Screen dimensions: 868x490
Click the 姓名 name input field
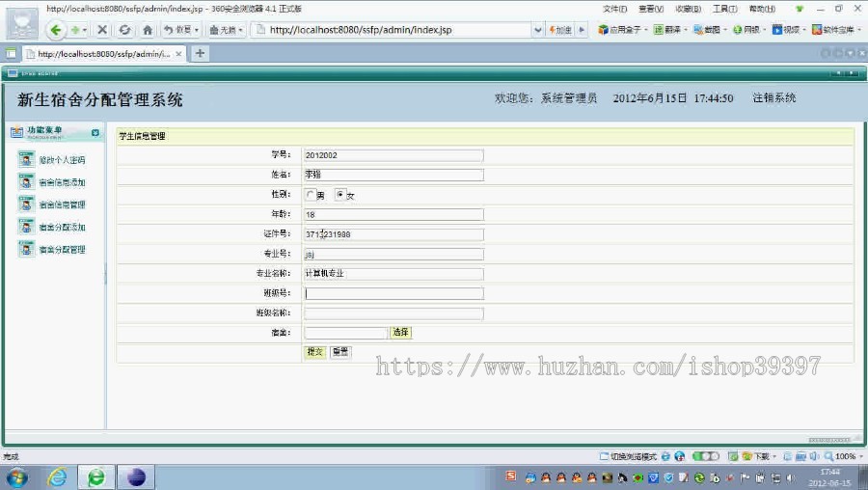(393, 175)
